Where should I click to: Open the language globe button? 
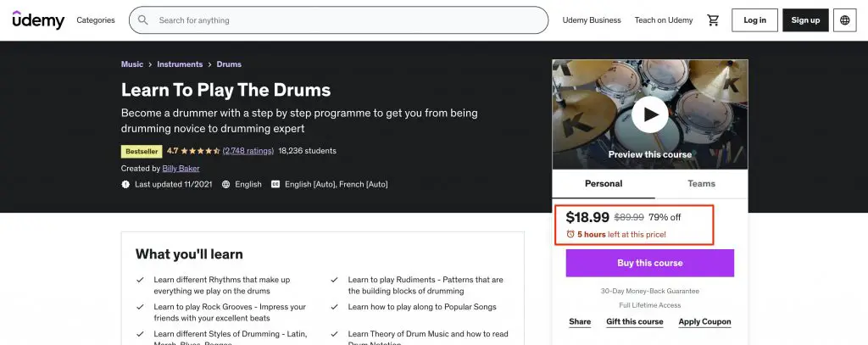point(845,20)
